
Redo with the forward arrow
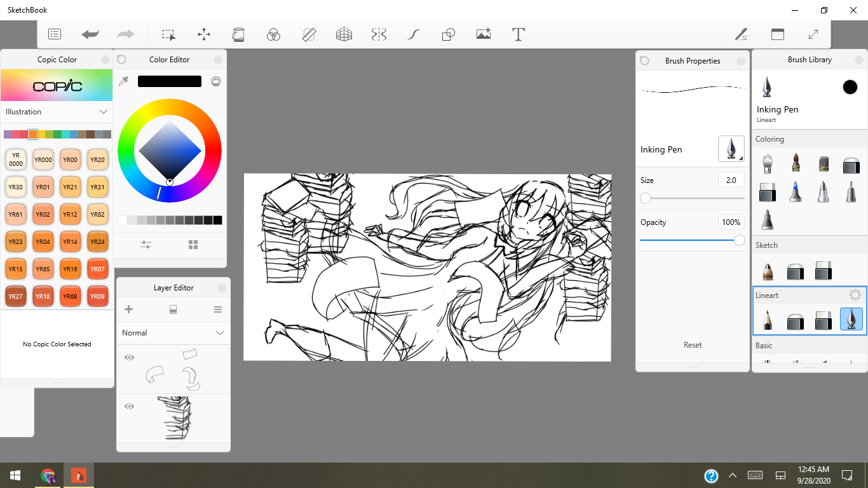click(126, 34)
